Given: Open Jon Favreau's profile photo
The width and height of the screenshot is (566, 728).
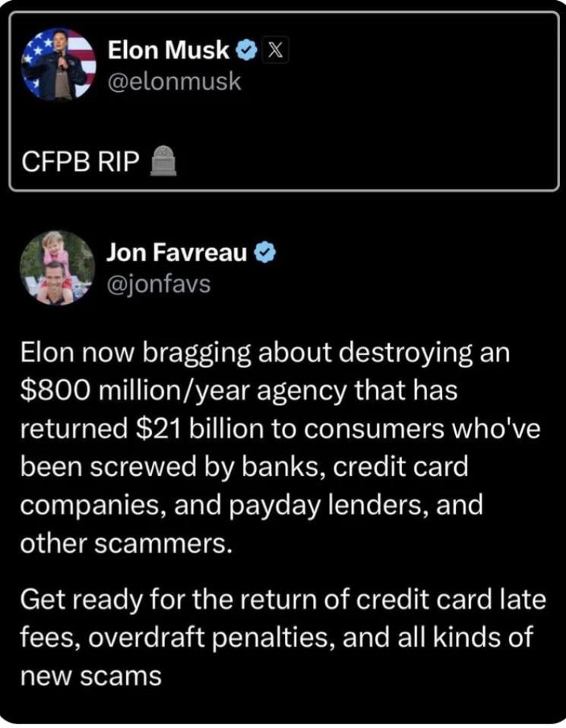Looking at the screenshot, I should click(x=57, y=267).
